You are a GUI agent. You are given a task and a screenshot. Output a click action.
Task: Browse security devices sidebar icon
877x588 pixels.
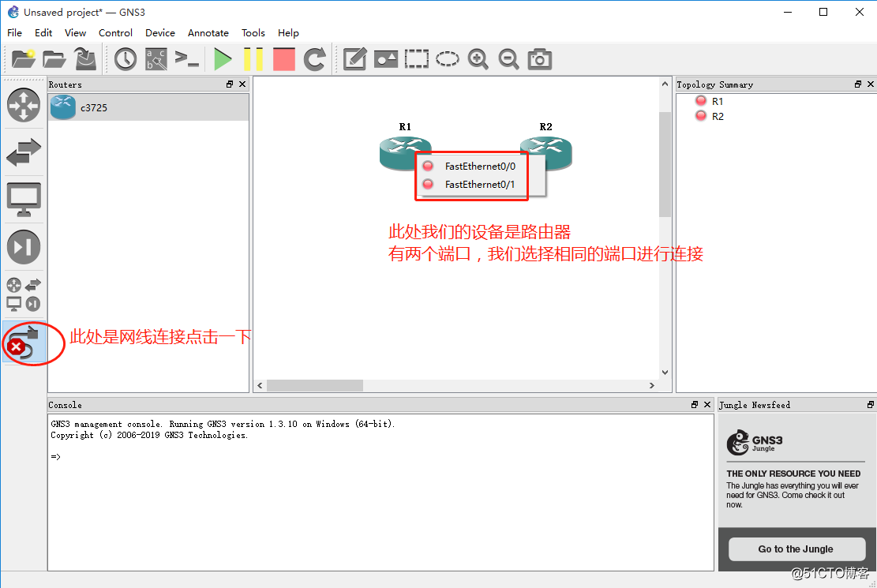click(24, 247)
